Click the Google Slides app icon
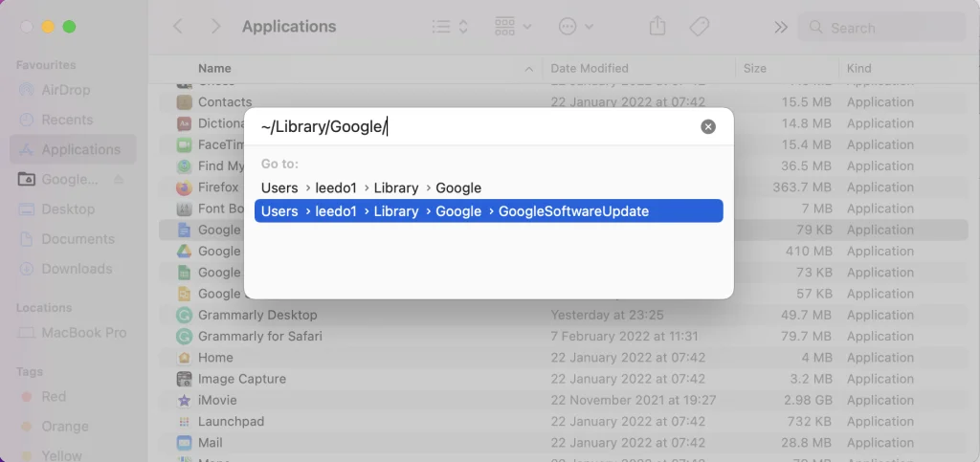Image resolution: width=980 pixels, height=462 pixels. pos(184,294)
